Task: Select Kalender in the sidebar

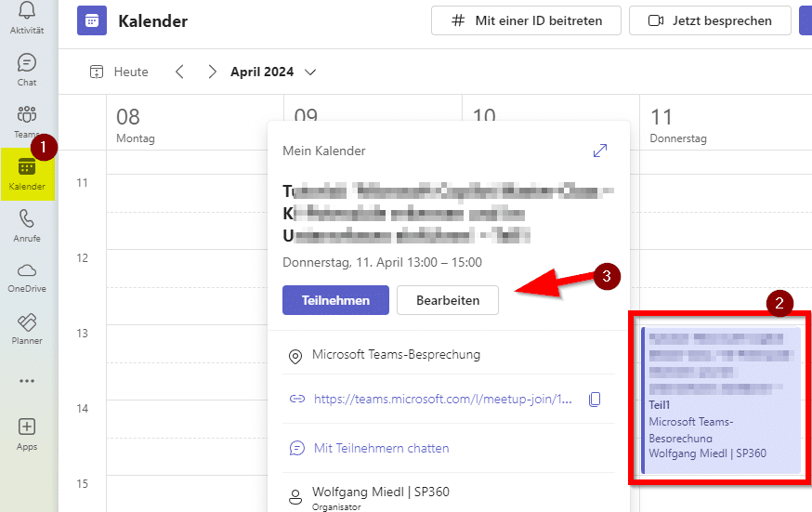Action: tap(27, 174)
